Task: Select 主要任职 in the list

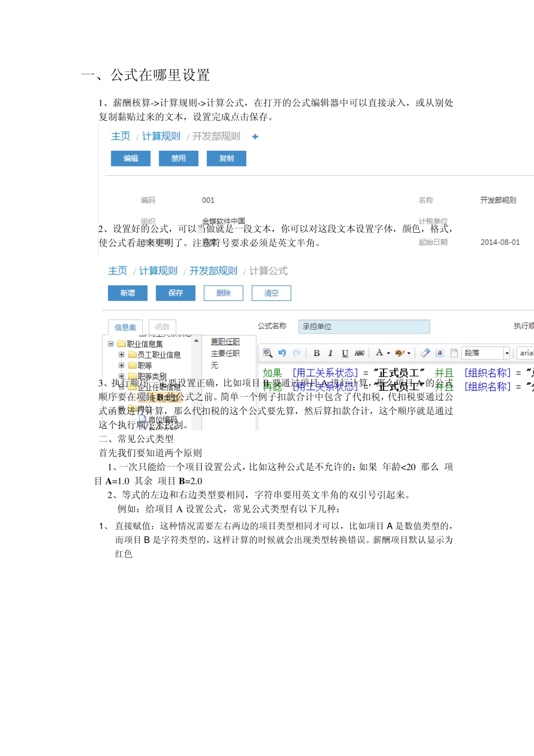Action: 225,353
